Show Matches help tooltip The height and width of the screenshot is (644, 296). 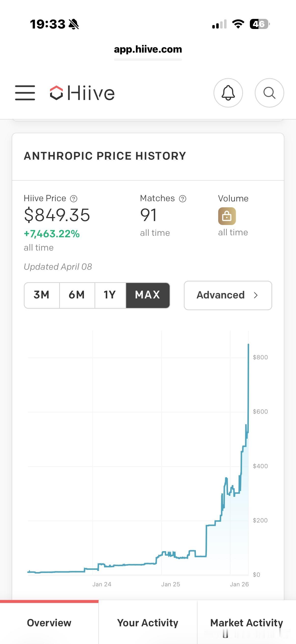183,199
